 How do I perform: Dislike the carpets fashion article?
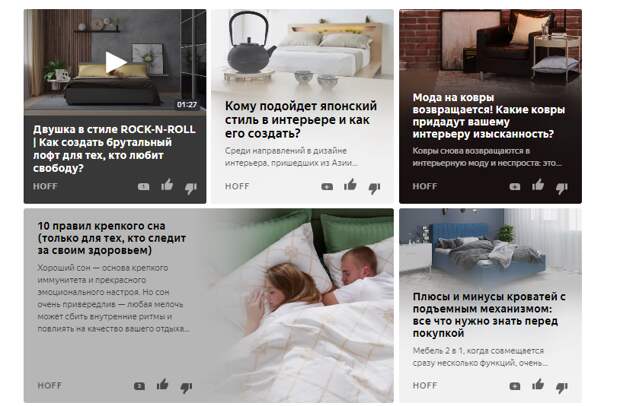pyautogui.click(x=562, y=188)
